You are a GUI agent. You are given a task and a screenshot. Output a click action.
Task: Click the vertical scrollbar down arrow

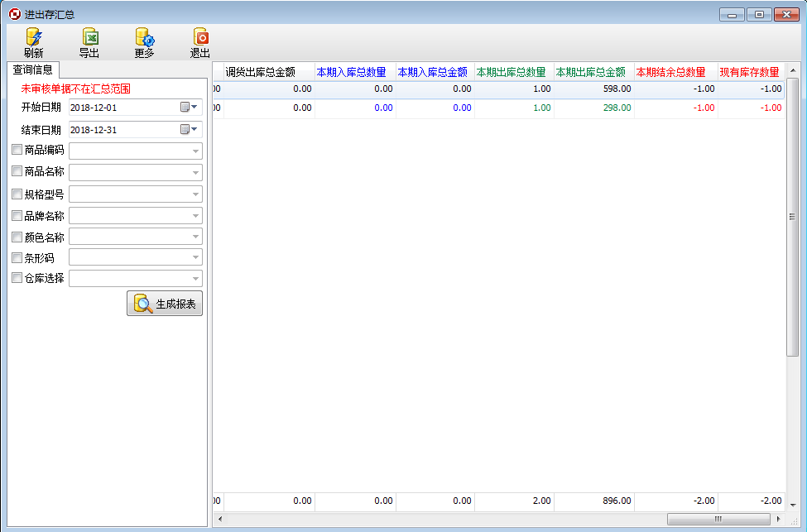click(792, 506)
